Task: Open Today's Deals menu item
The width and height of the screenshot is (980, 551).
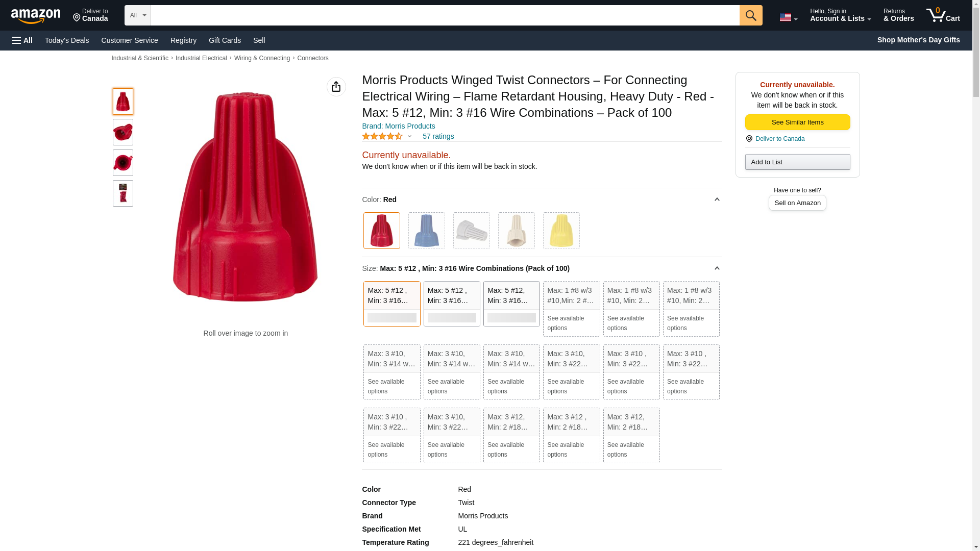Action: [x=67, y=40]
